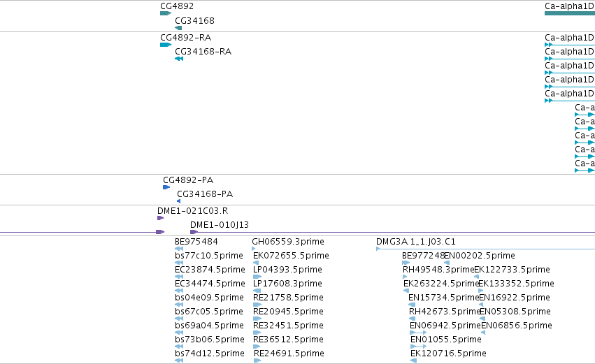This screenshot has height=364, width=595.
Task: Select the EK133352.5prime label
Action: coord(516,284)
